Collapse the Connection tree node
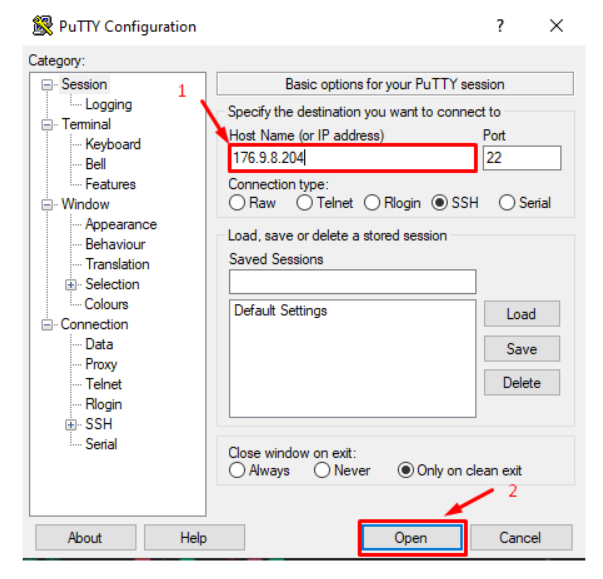The height and width of the screenshot is (579, 603). (x=47, y=325)
